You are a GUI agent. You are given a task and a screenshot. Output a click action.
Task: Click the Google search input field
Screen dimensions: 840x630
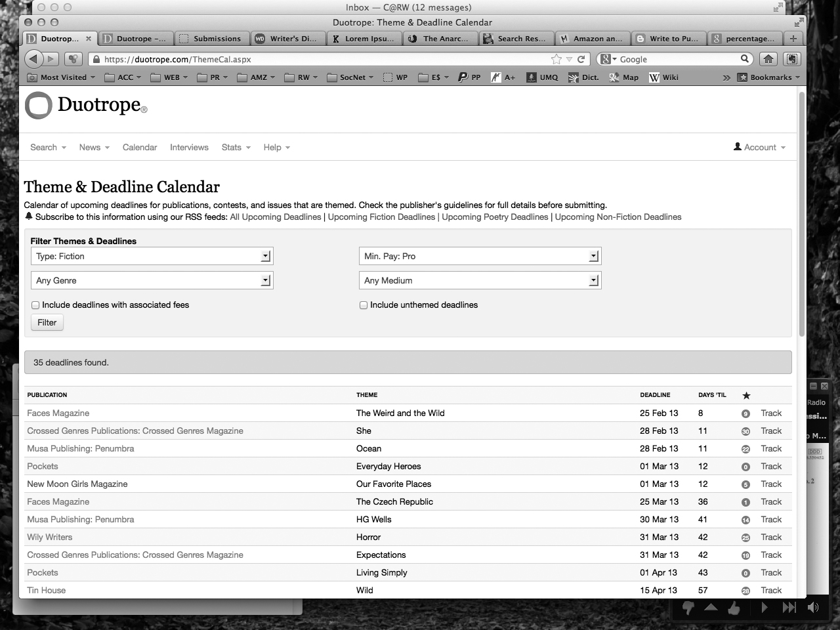[677, 59]
